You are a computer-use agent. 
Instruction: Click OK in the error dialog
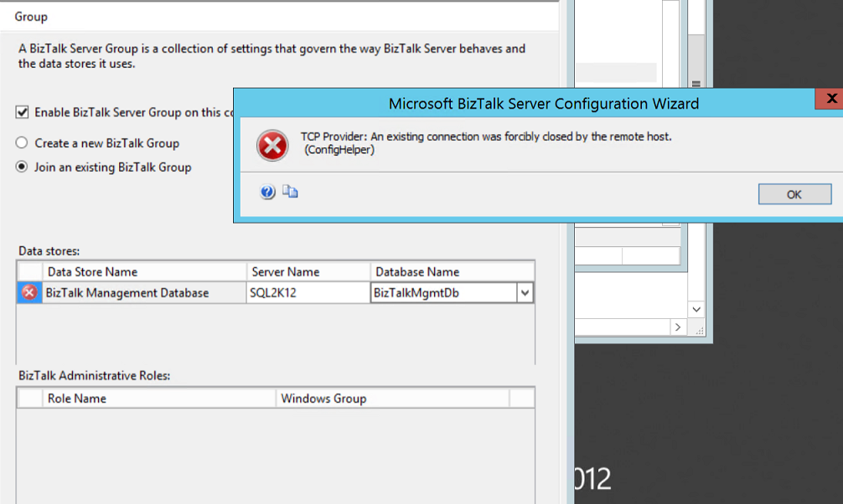click(794, 194)
